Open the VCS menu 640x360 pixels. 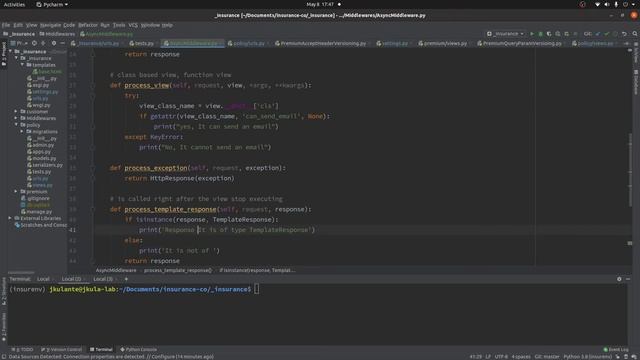click(133, 25)
